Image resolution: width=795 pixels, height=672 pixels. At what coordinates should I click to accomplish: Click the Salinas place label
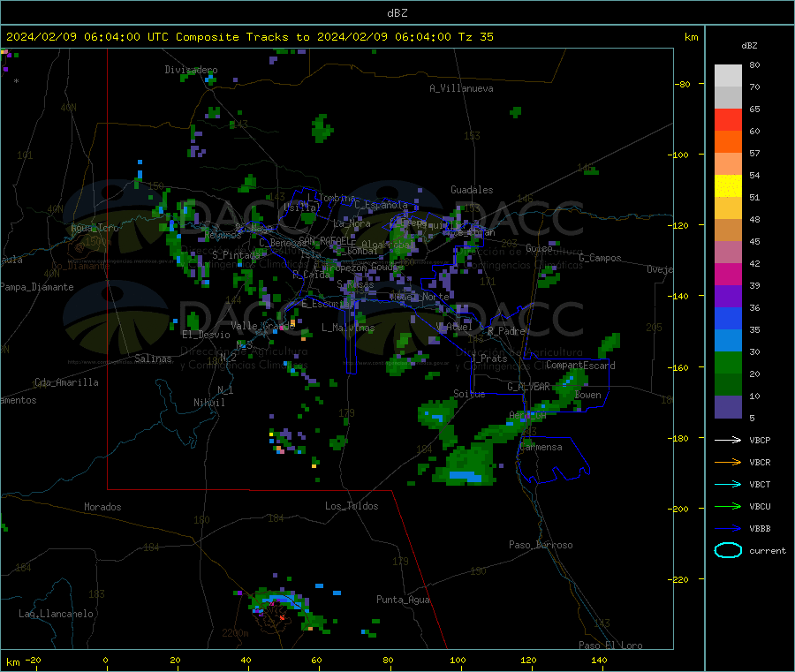(153, 359)
